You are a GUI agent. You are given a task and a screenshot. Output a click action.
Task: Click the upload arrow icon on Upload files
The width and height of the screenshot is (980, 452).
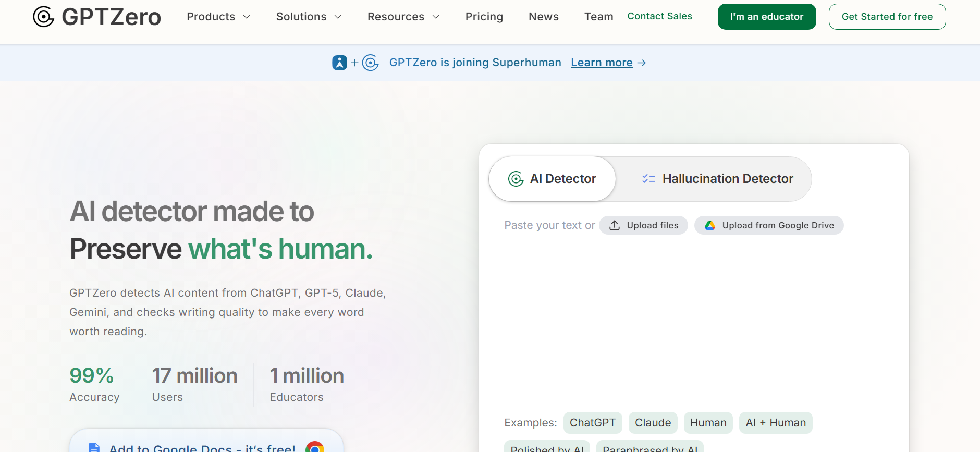click(x=615, y=225)
